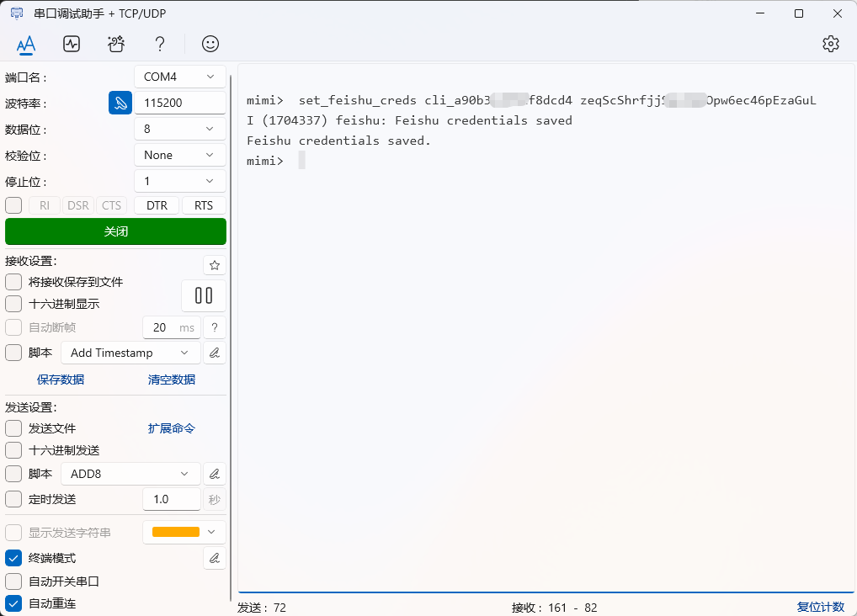The height and width of the screenshot is (616, 857).
Task: Pause the data reception with the pause icon
Action: click(x=203, y=295)
